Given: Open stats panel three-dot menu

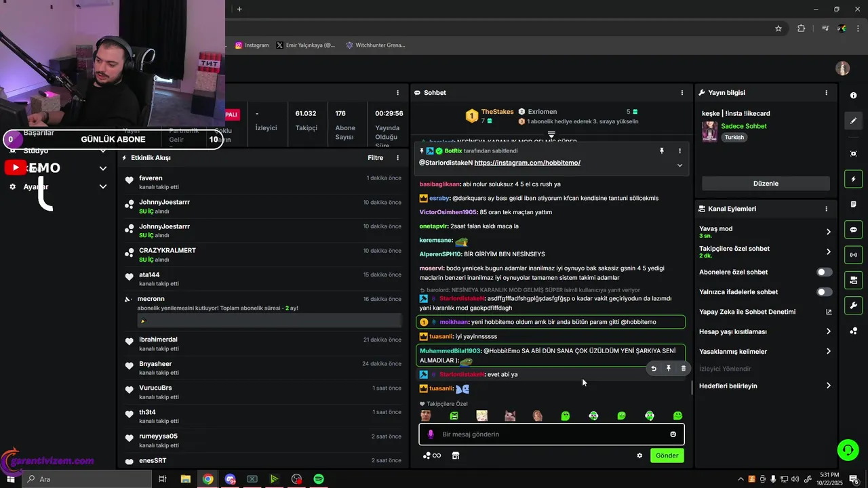Looking at the screenshot, I should point(398,93).
